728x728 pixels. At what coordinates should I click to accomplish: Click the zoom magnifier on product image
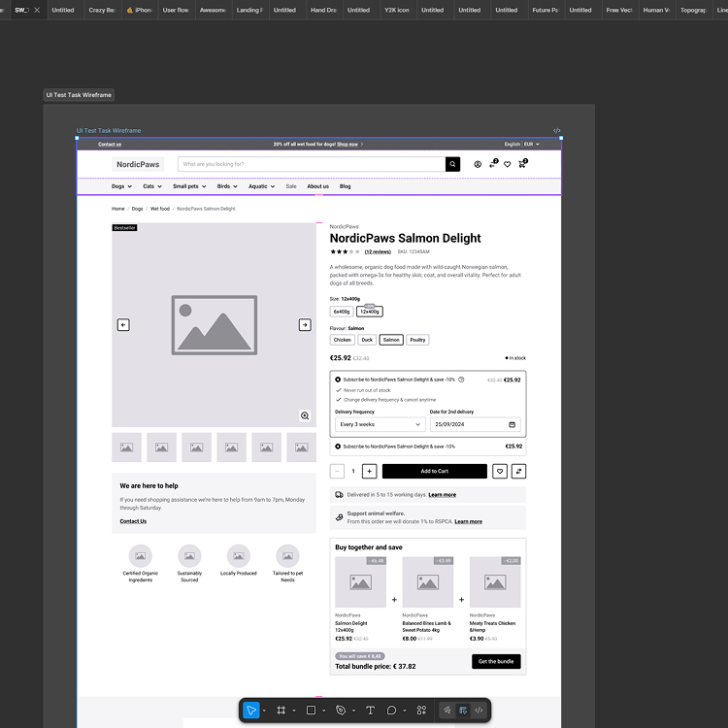[x=305, y=415]
